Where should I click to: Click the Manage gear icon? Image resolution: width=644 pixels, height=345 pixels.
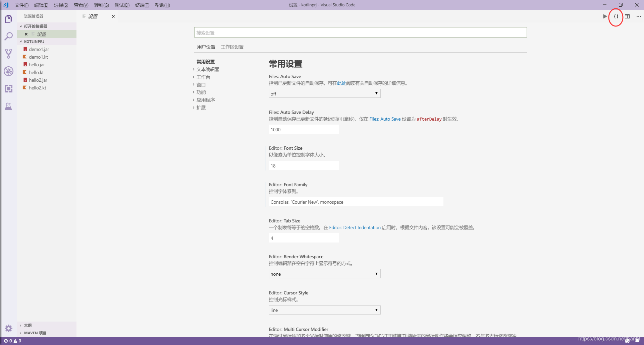coord(8,328)
